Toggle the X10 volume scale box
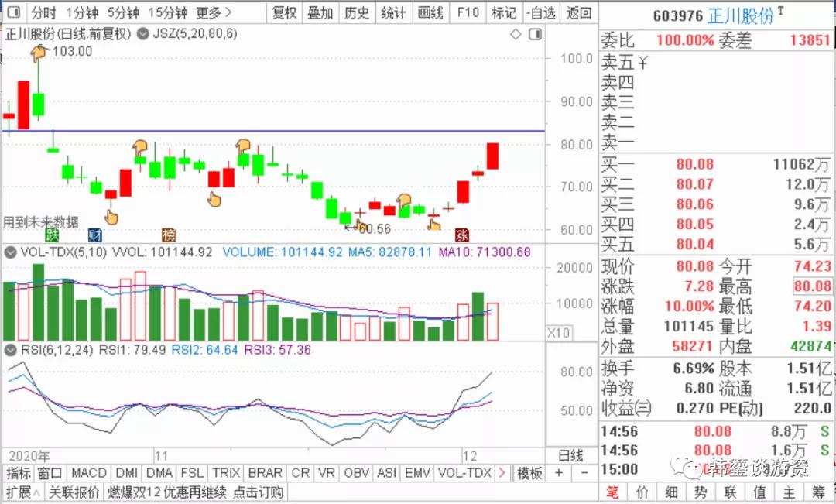This screenshot has height=504, width=836. pos(558,334)
